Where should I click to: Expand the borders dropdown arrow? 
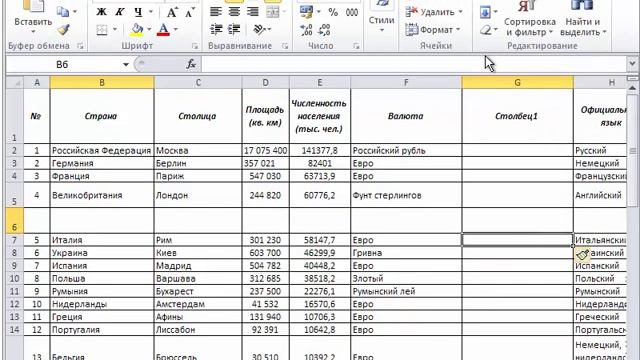115,29
